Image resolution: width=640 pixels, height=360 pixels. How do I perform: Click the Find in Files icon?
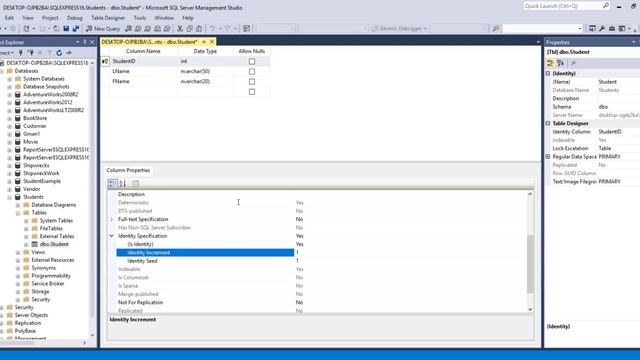496,29
